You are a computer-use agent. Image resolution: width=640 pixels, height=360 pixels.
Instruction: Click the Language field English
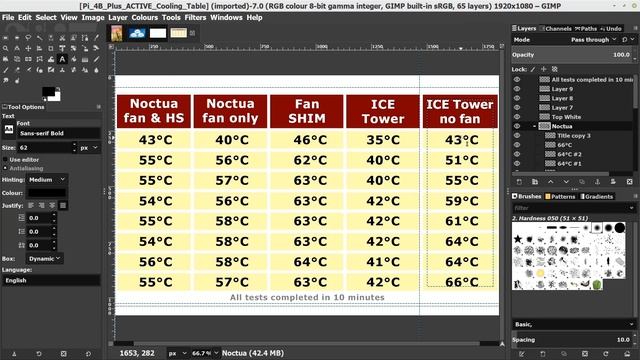click(51, 280)
